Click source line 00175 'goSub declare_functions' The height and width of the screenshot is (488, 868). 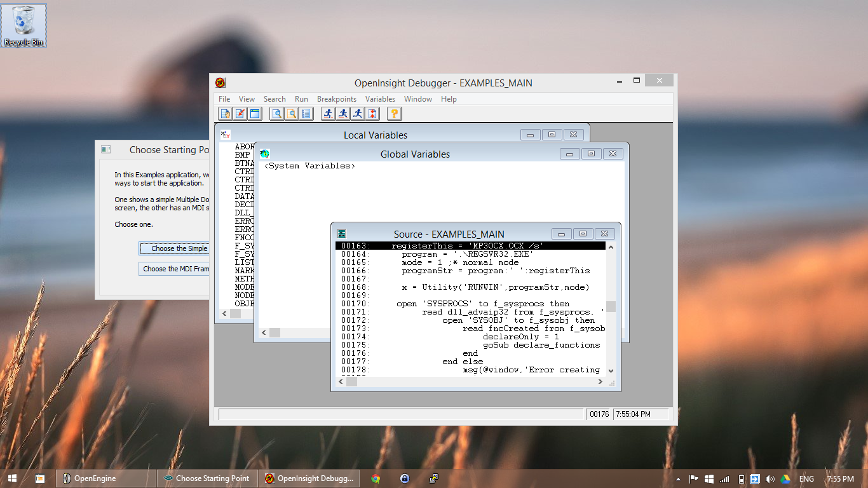click(470, 345)
